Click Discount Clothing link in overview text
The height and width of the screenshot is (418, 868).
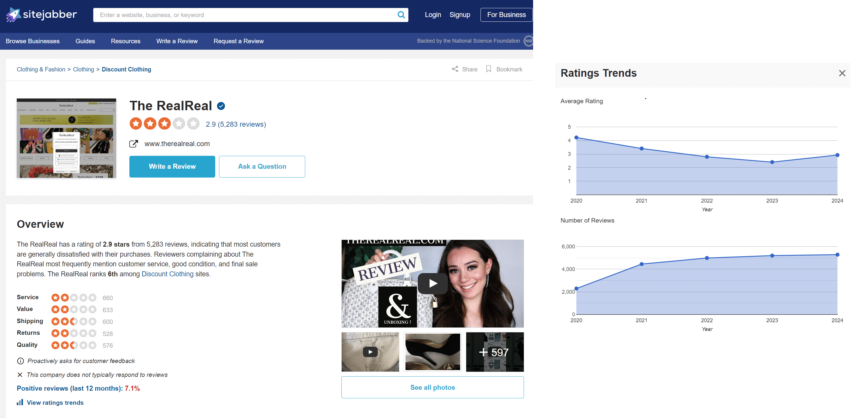tap(168, 274)
